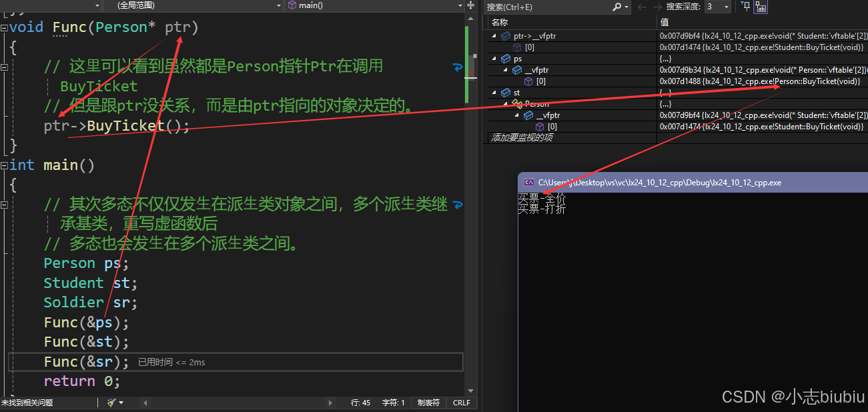This screenshot has height=412, width=868.
Task: Click the 值 column header
Action: click(x=664, y=23)
